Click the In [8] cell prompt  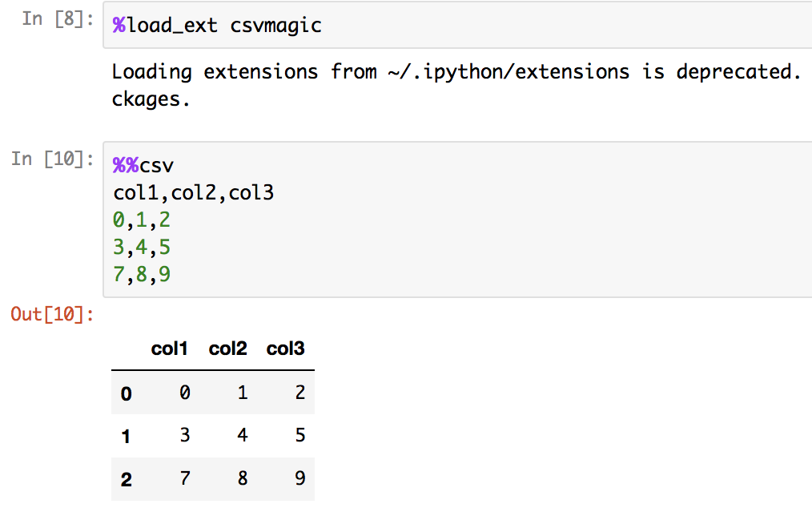pyautogui.click(x=54, y=19)
